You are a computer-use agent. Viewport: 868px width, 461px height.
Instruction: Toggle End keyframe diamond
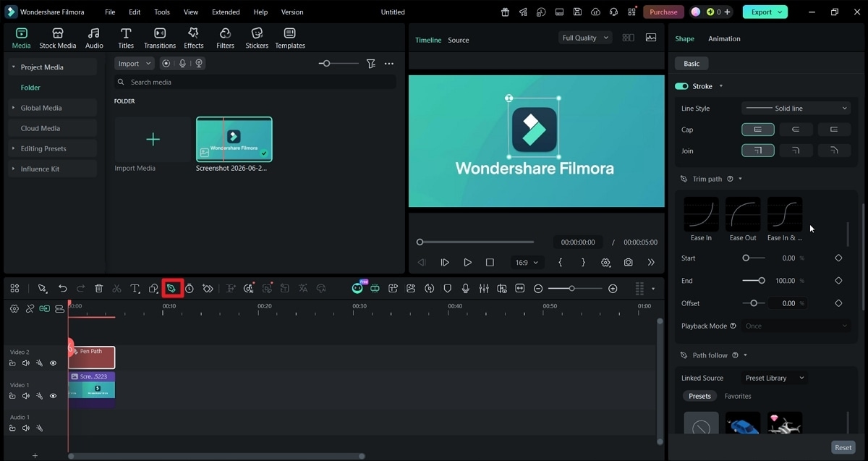(x=838, y=281)
